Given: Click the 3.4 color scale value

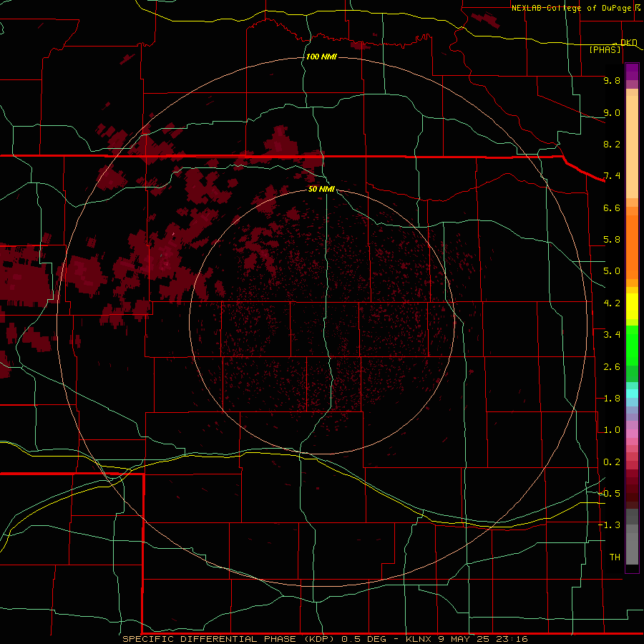Looking at the screenshot, I should point(612,335).
